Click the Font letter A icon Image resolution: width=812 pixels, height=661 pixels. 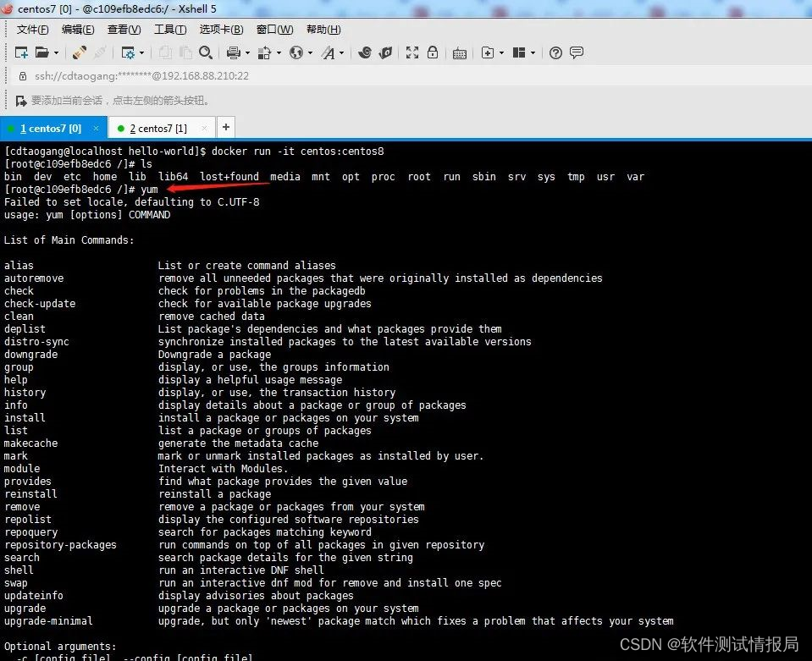click(328, 52)
